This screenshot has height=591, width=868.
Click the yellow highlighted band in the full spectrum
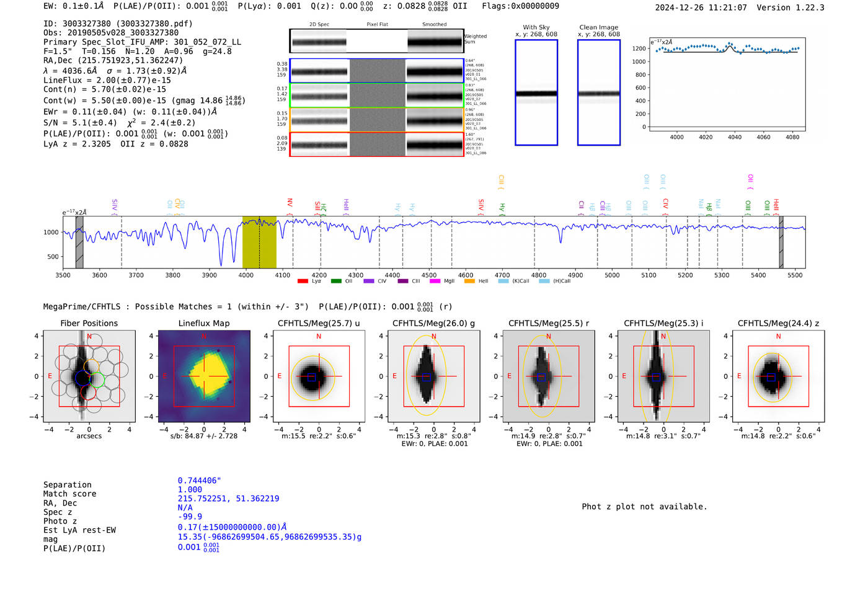point(259,242)
